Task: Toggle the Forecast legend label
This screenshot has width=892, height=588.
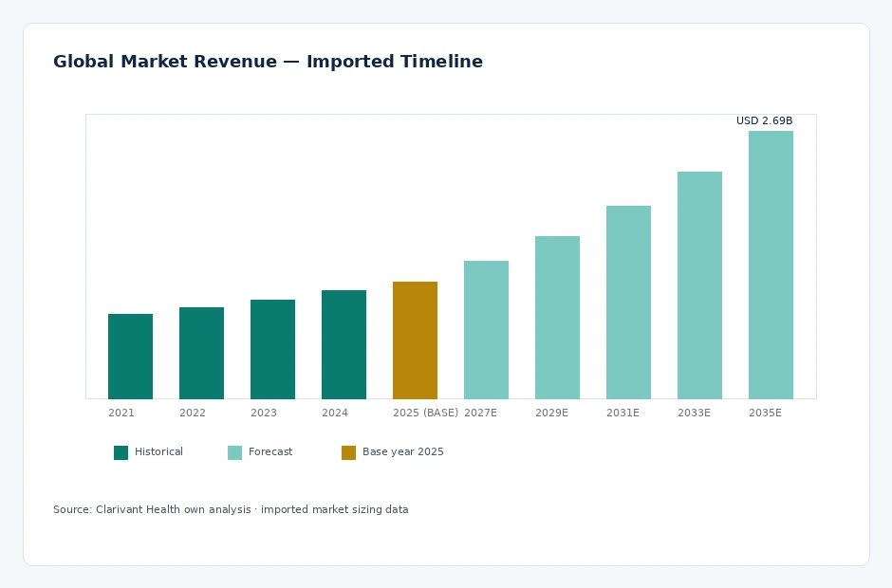Action: coord(270,451)
